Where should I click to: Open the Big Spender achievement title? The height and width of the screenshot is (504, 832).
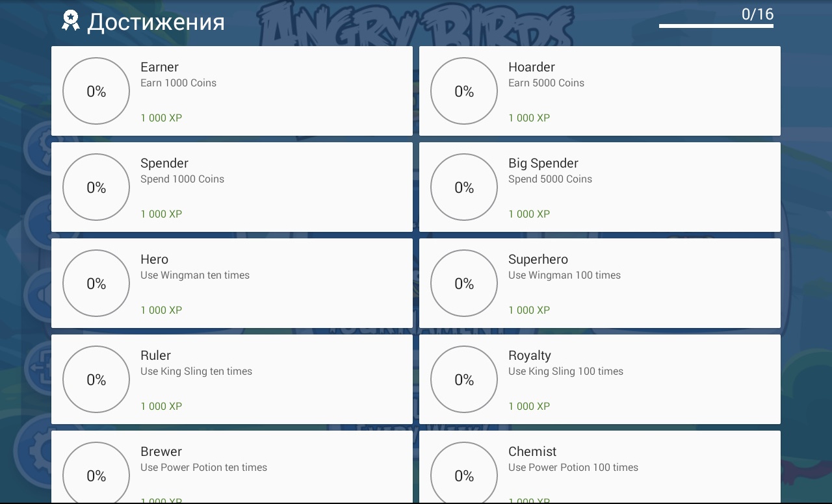click(x=543, y=163)
